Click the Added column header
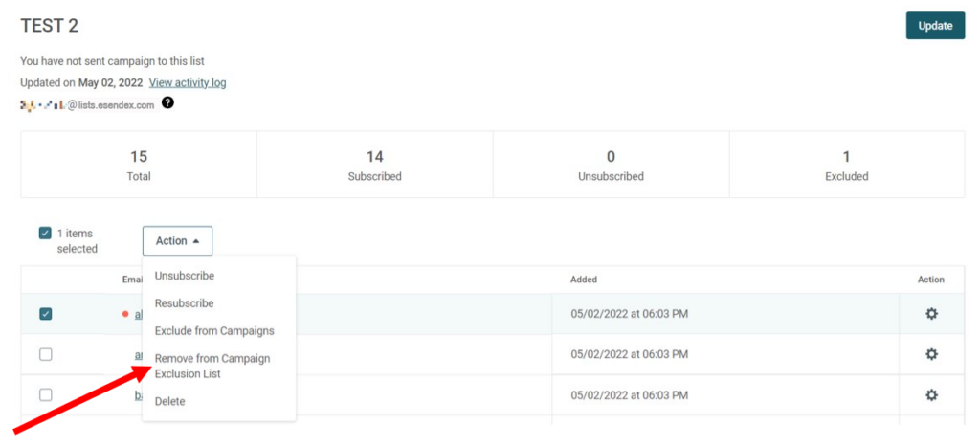Image resolution: width=980 pixels, height=448 pixels. click(x=584, y=280)
